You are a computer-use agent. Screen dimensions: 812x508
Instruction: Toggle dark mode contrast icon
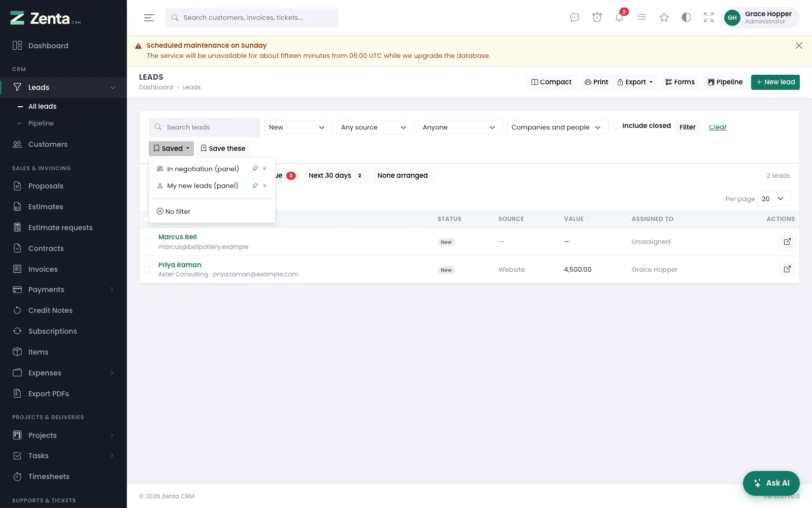686,18
